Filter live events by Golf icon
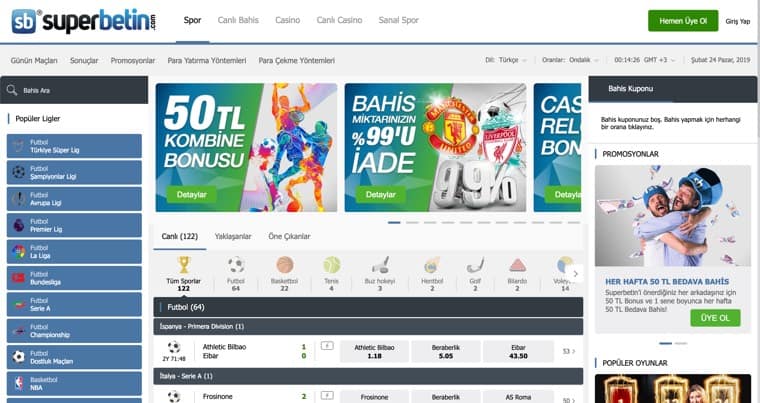The height and width of the screenshot is (403, 760). coord(475,265)
